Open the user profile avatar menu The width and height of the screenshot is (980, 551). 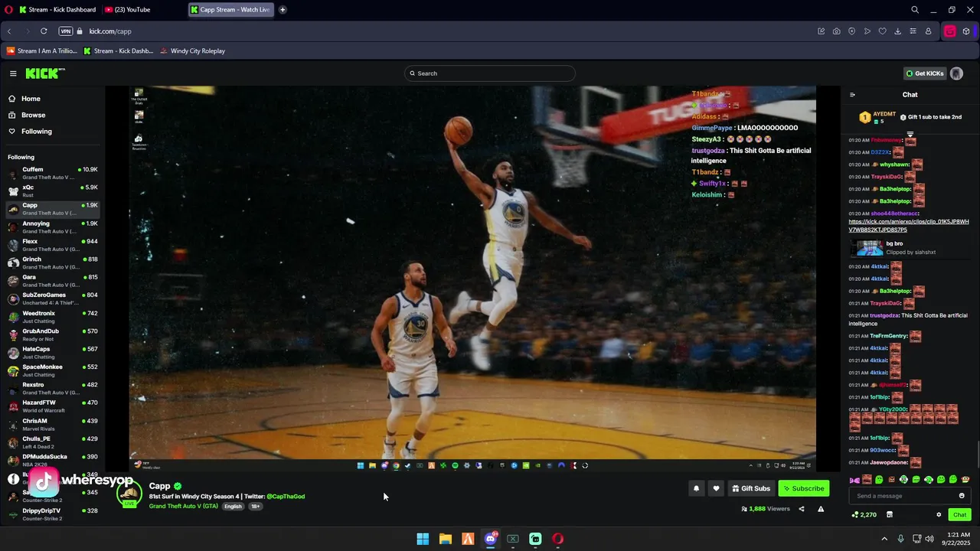click(x=956, y=73)
